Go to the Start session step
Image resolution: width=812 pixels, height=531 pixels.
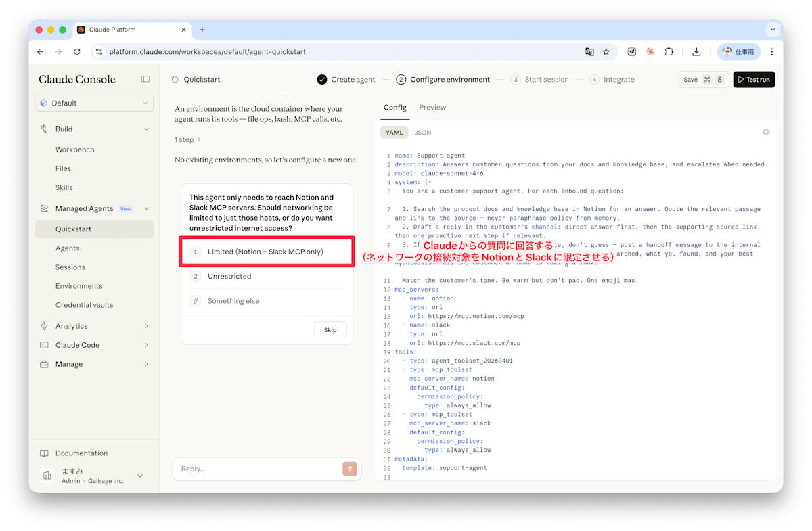(x=540, y=79)
